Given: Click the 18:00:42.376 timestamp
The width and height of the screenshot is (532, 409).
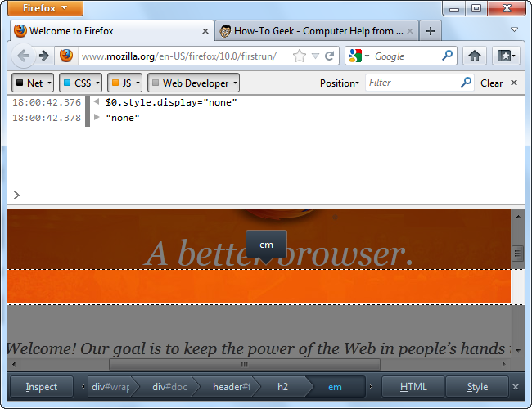Looking at the screenshot, I should point(47,102).
